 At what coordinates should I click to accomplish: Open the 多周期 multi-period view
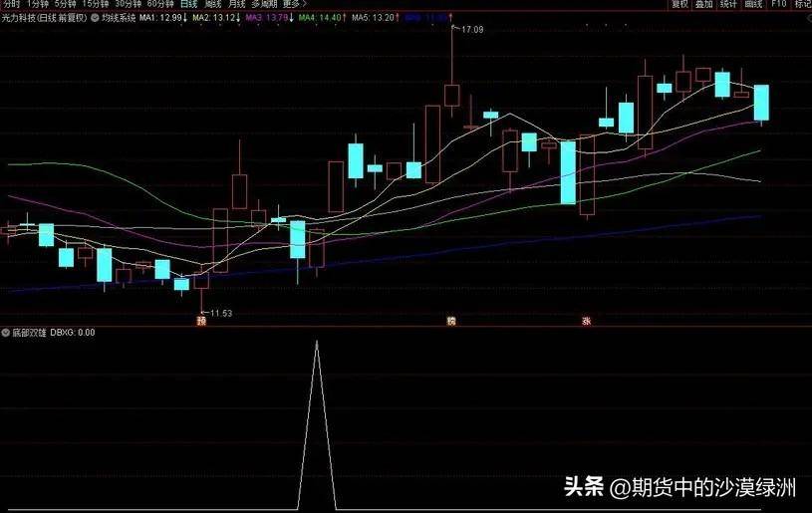click(264, 4)
